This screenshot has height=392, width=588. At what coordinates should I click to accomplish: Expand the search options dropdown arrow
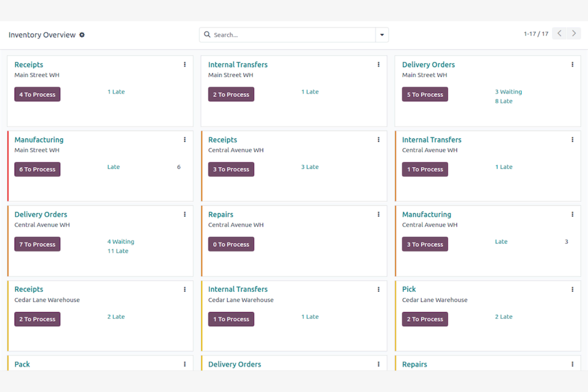(x=382, y=35)
